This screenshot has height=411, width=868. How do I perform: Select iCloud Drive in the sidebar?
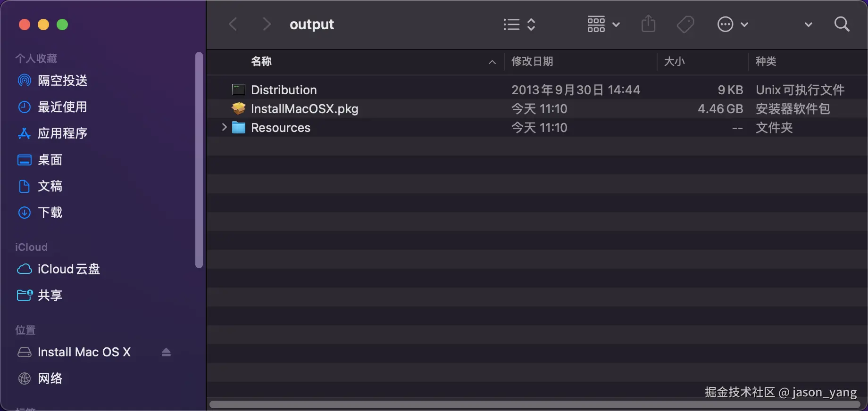click(68, 269)
